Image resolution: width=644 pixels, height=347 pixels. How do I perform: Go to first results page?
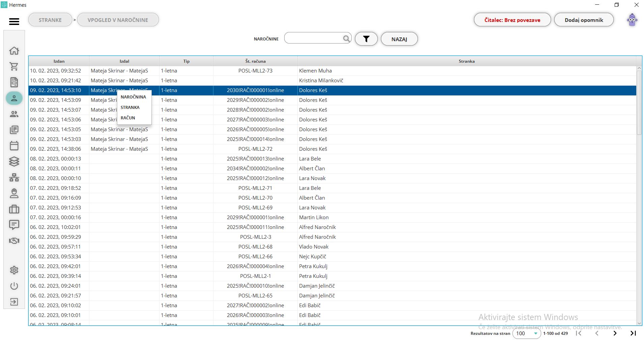[x=579, y=333]
